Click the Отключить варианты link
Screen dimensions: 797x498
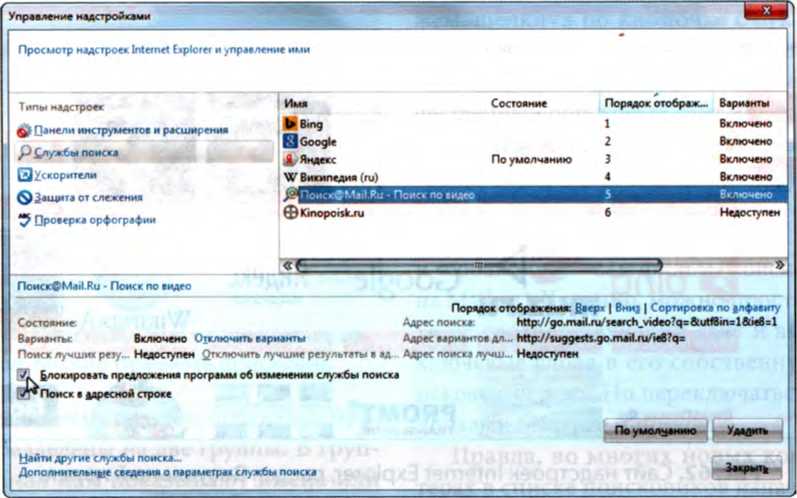(x=241, y=339)
